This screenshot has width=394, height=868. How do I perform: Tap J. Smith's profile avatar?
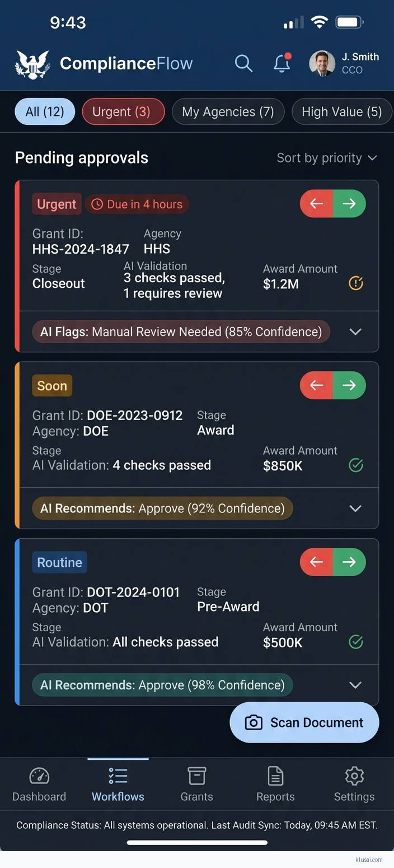pos(322,63)
